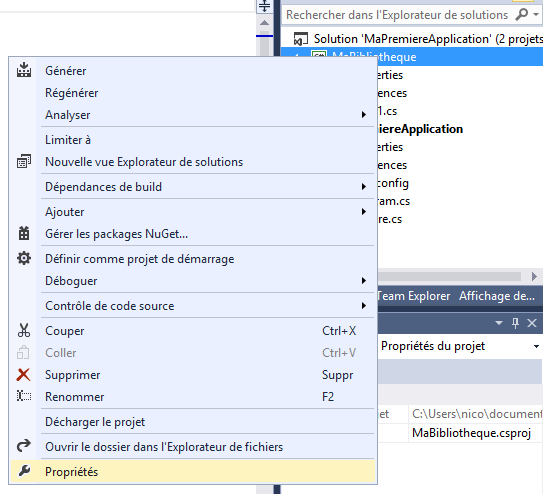Choose Régénérer from the context menu

[194, 93]
